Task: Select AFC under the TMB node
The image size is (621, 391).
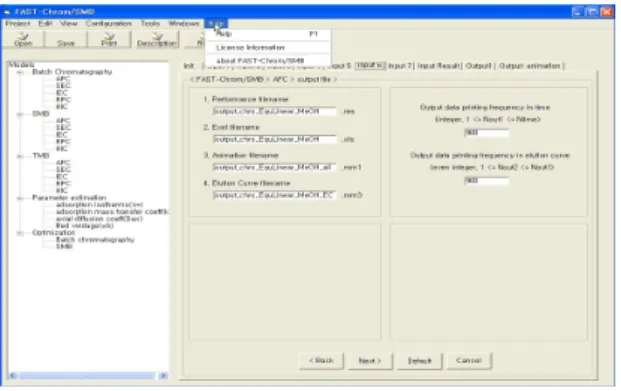Action: (63, 162)
